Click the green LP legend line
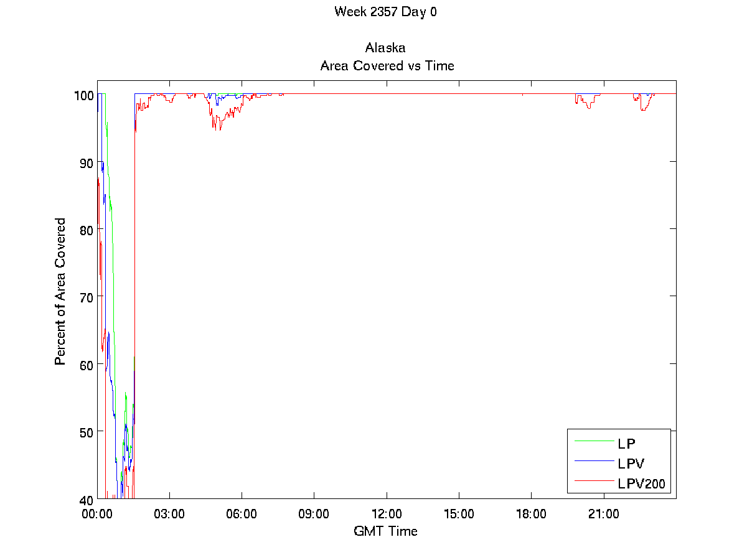Viewport: 747px width, 560px height. [x=593, y=441]
